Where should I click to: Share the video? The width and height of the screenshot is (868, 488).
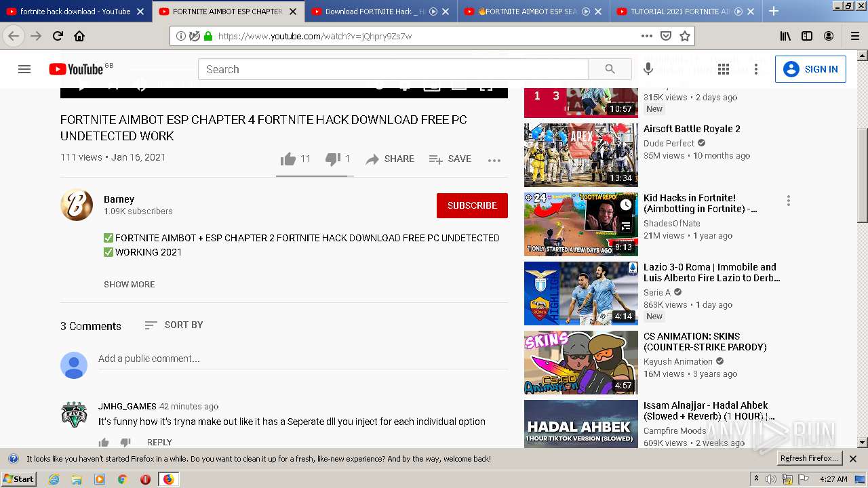point(390,159)
